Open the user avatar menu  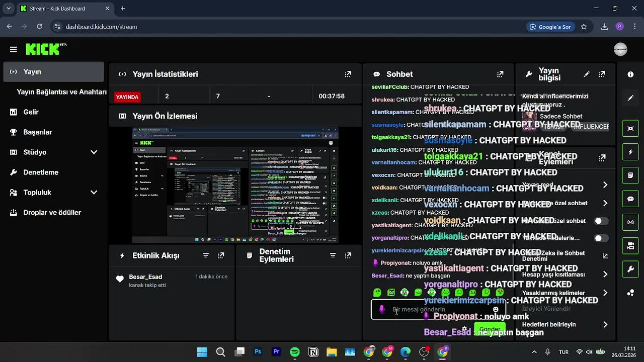pos(620,49)
